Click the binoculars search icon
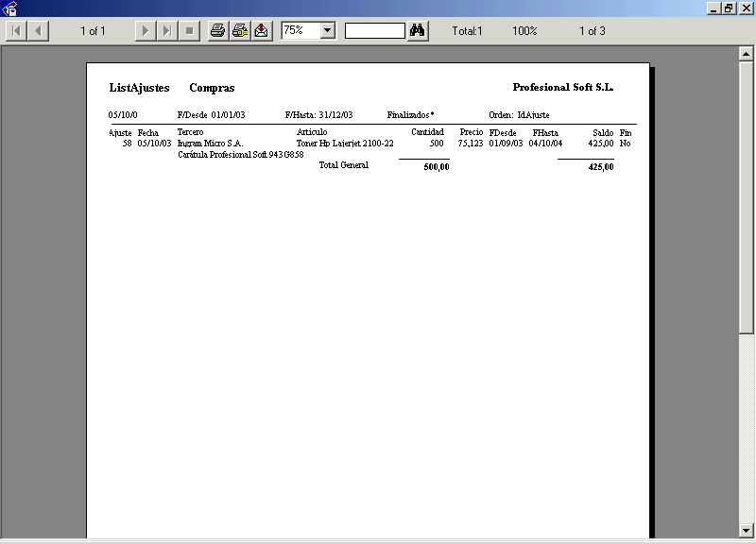The image size is (756, 544). pos(418,31)
